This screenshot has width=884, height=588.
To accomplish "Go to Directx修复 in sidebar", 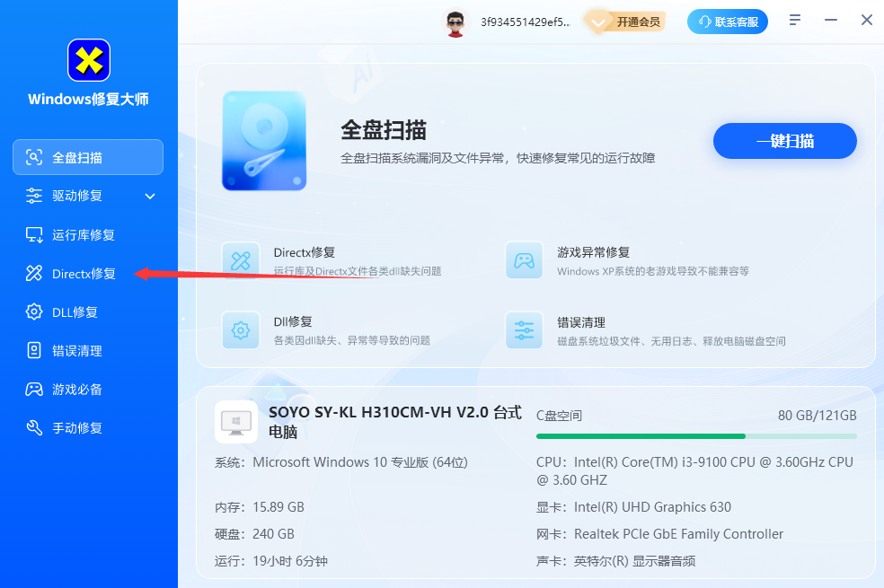I will click(x=88, y=273).
